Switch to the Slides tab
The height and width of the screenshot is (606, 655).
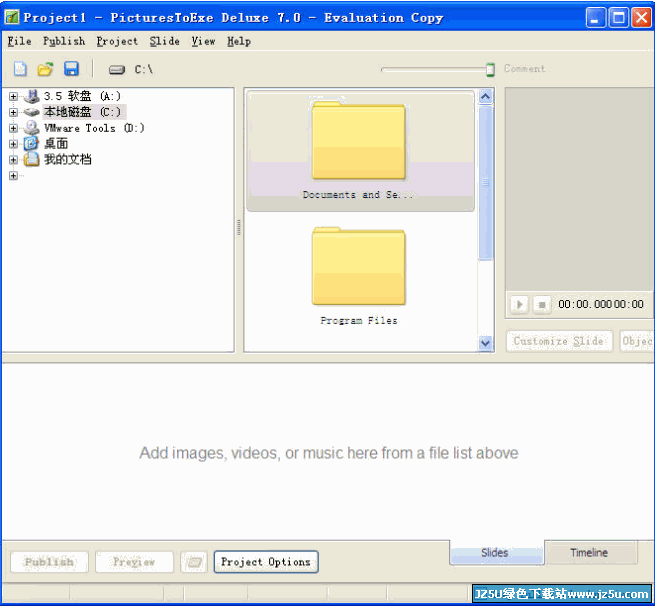point(497,553)
